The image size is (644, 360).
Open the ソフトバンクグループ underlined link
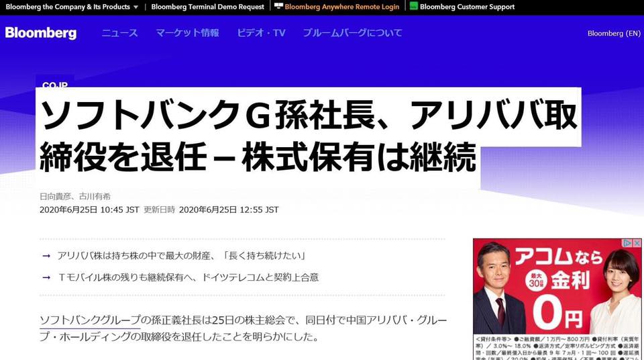90,320
